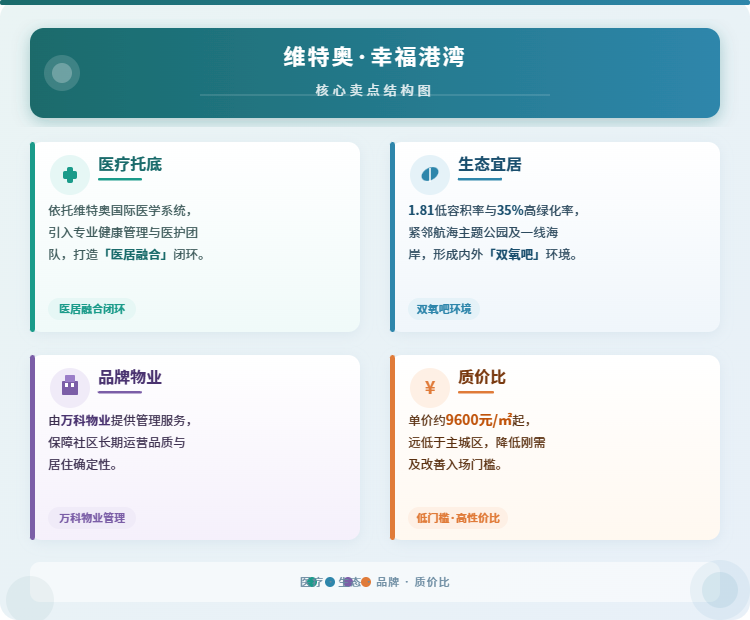Click the 品牌物业 card heading

[x=130, y=377]
